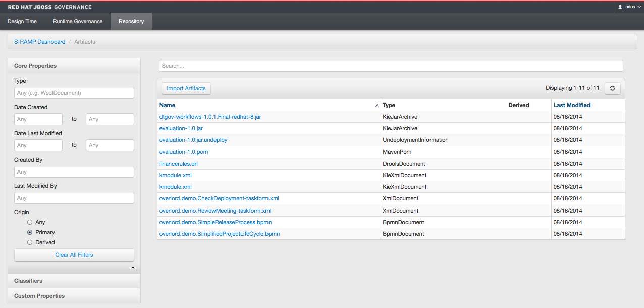Click the Import Artifacts button
This screenshot has width=644, height=308.
click(x=186, y=88)
